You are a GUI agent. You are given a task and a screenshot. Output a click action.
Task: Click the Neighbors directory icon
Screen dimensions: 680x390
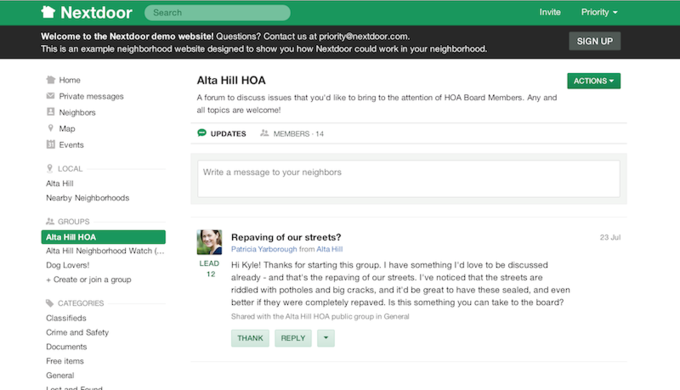51,112
